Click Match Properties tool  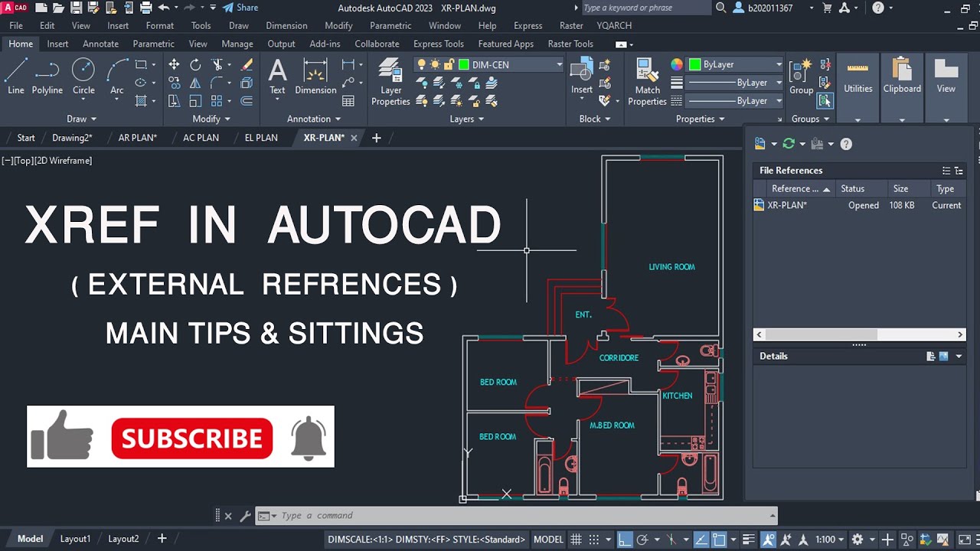point(647,82)
